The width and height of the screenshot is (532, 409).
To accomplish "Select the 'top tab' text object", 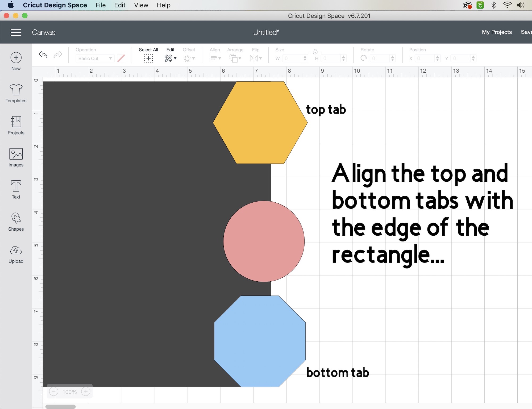I will tap(326, 110).
